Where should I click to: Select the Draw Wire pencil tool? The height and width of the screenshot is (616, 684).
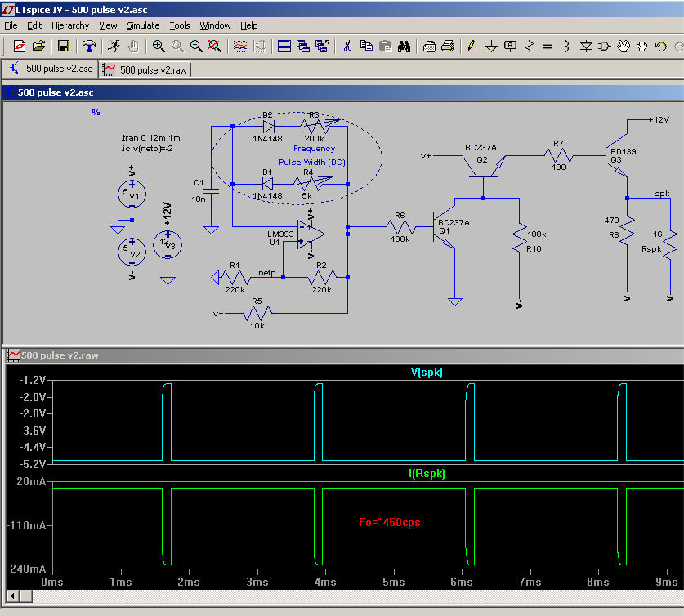click(473, 47)
